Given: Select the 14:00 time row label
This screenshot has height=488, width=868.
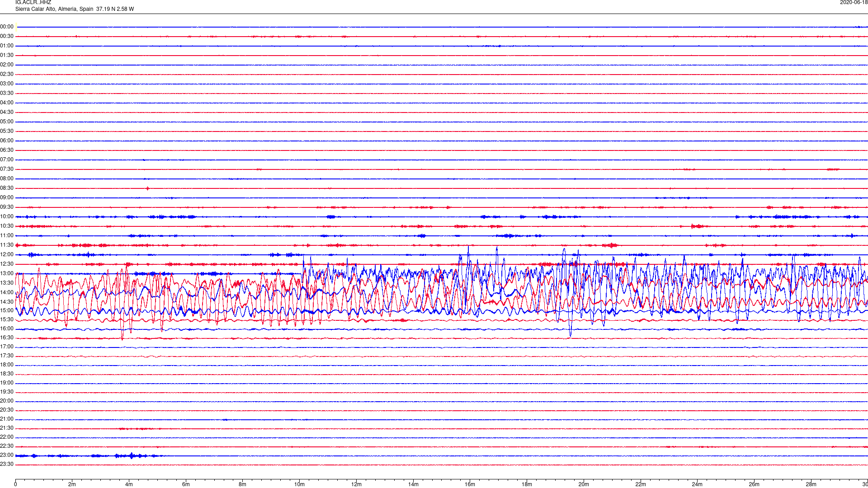Looking at the screenshot, I should pyautogui.click(x=7, y=292).
